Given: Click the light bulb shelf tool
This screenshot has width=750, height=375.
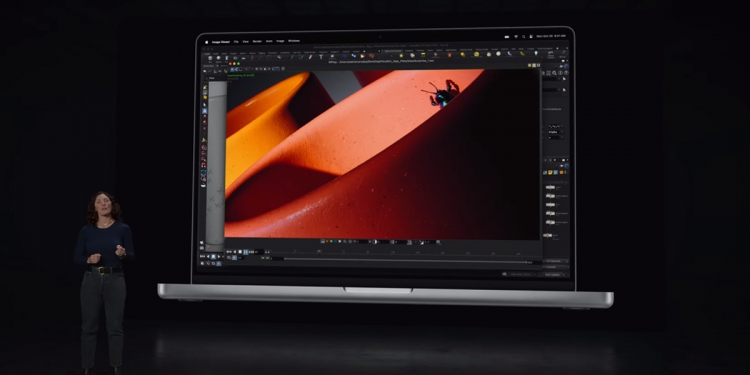Looking at the screenshot, I should [536, 53].
